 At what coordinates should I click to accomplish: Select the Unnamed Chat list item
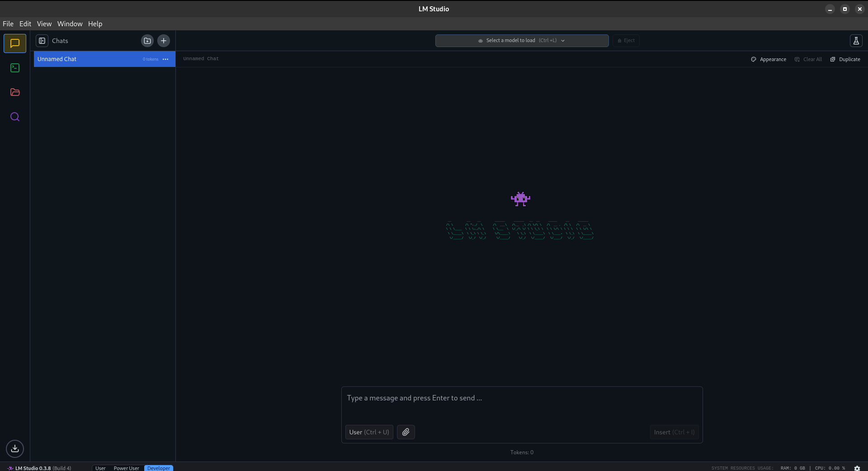[104, 59]
